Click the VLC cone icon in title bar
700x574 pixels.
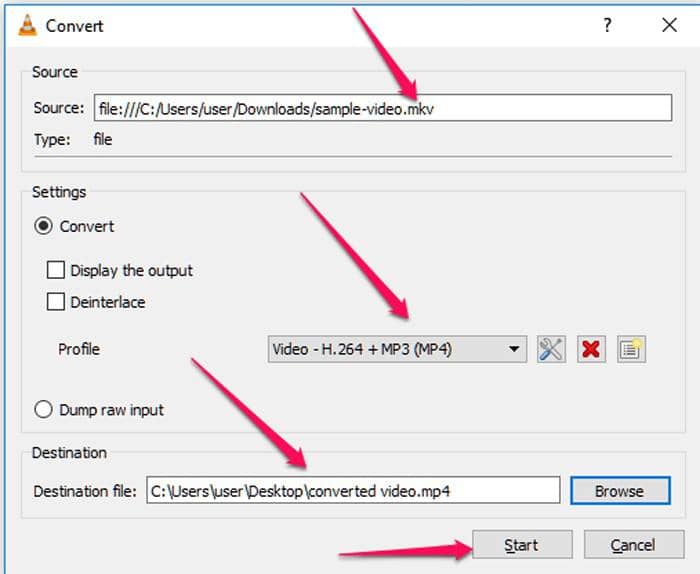coord(28,26)
